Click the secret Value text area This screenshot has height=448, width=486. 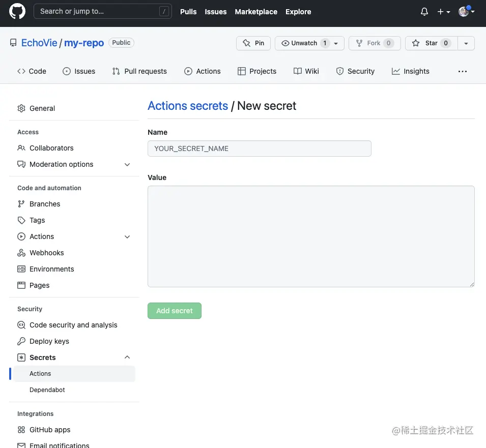[x=311, y=236]
